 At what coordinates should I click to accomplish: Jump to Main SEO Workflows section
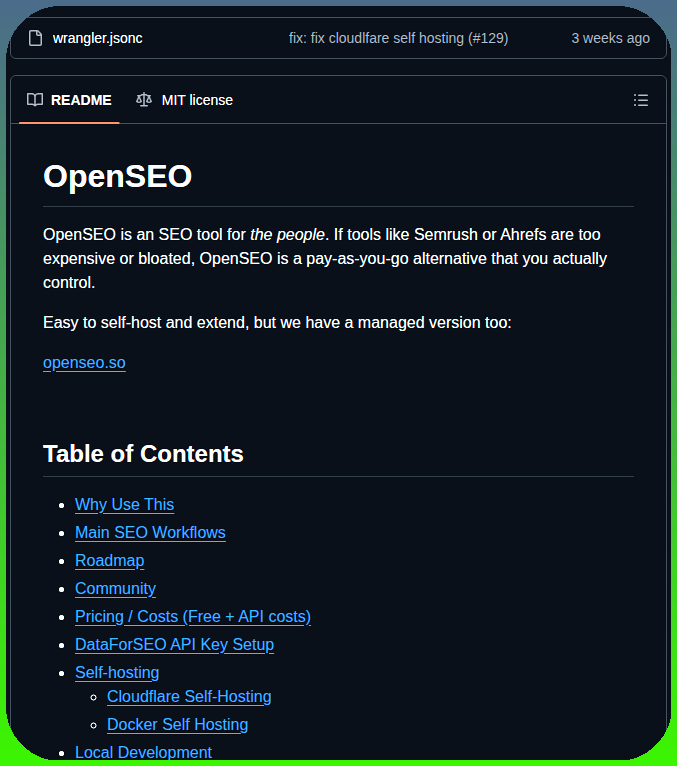tap(150, 532)
